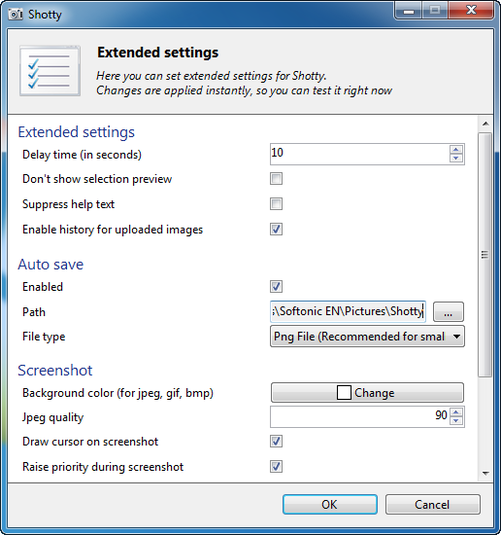The image size is (501, 535).
Task: Click the Shotty camera icon in title bar
Action: [15, 14]
